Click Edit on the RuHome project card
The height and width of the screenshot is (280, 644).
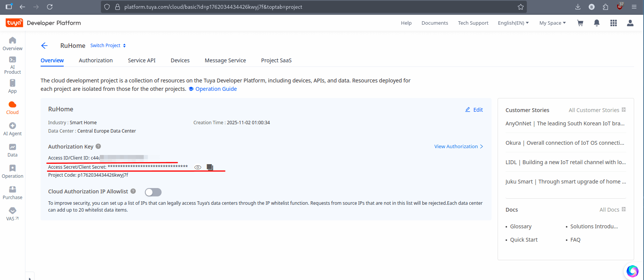pos(474,110)
